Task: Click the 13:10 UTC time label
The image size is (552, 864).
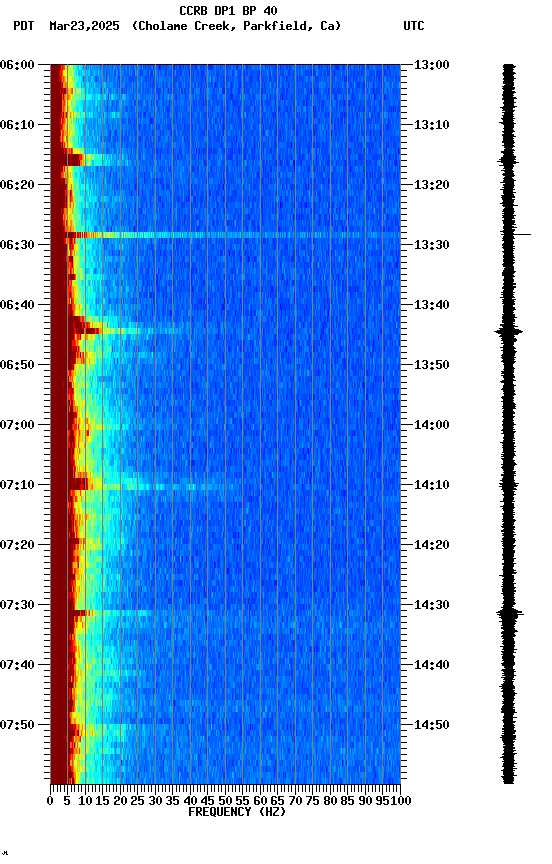Action: (x=432, y=125)
